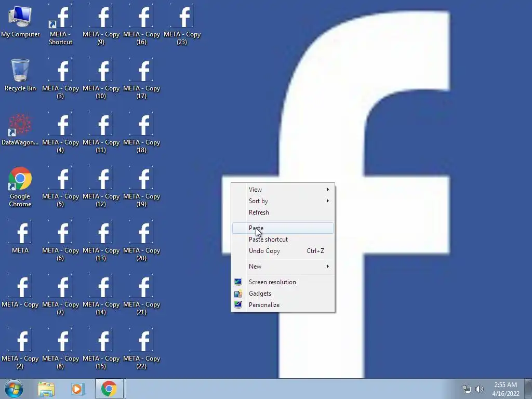Choose Paste shortcut in context menu
The height and width of the screenshot is (399, 532).
click(x=283, y=240)
